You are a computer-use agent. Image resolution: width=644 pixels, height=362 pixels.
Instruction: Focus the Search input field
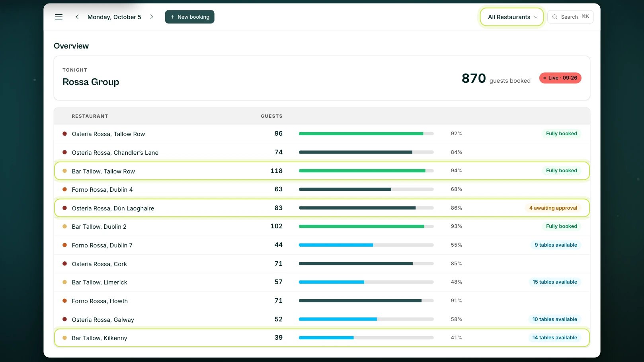coord(570,17)
